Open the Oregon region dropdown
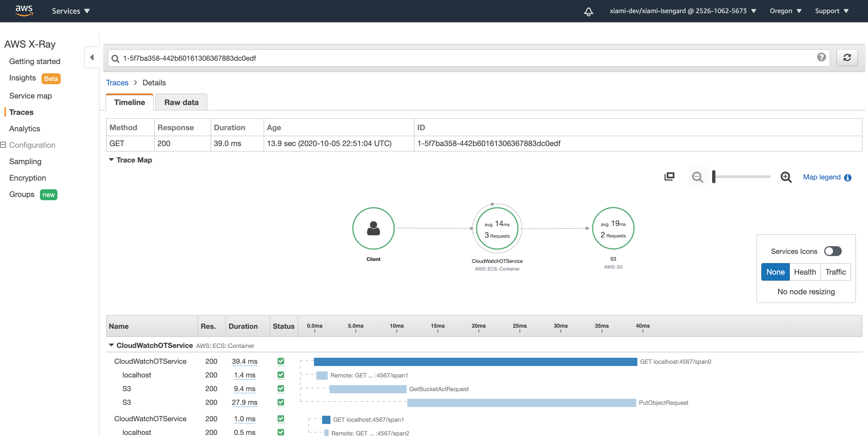The height and width of the screenshot is (436, 868). point(785,11)
